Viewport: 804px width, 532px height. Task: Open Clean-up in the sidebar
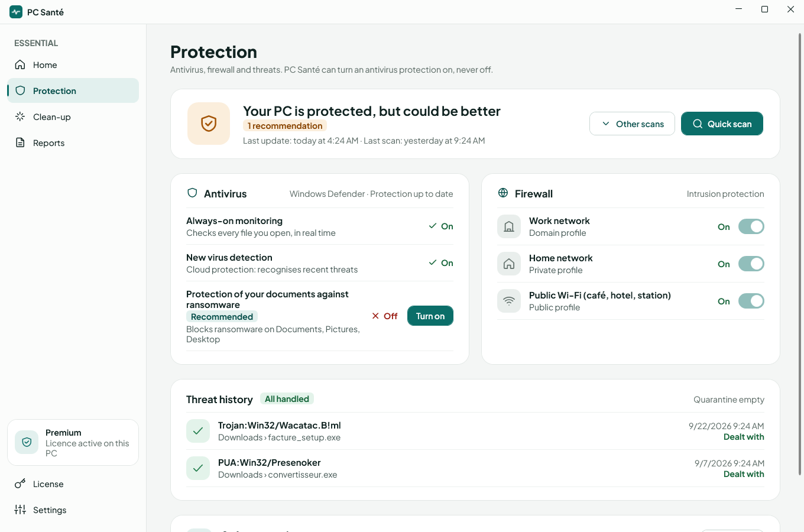pos(73,116)
